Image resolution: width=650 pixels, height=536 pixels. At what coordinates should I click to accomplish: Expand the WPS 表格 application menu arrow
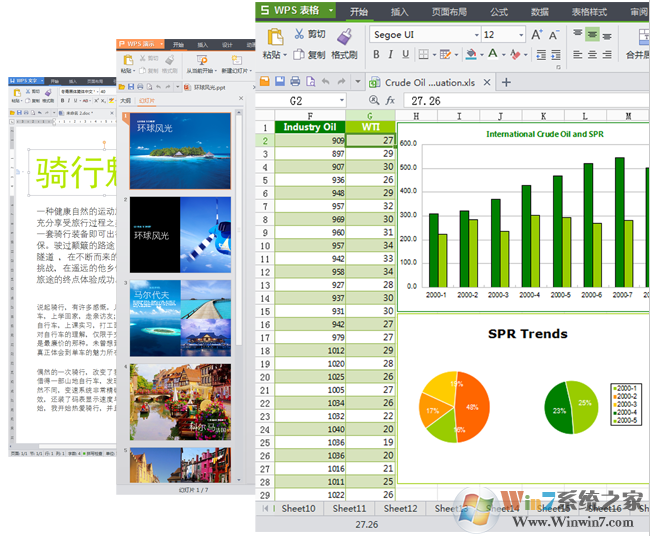point(329,11)
